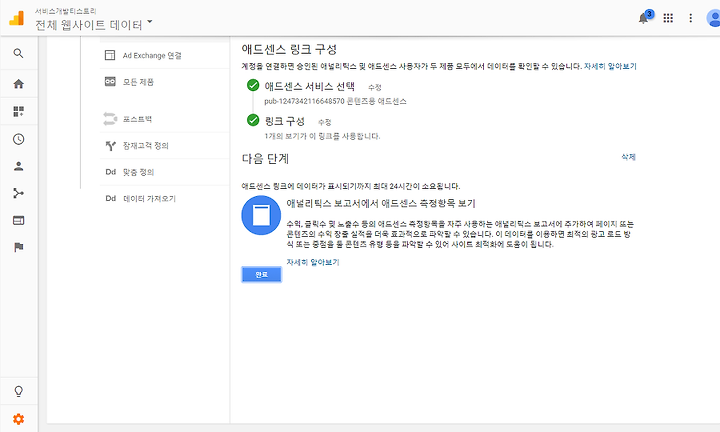Open Acquisition reports branch icon
The height and width of the screenshot is (432, 720).
pyautogui.click(x=18, y=193)
